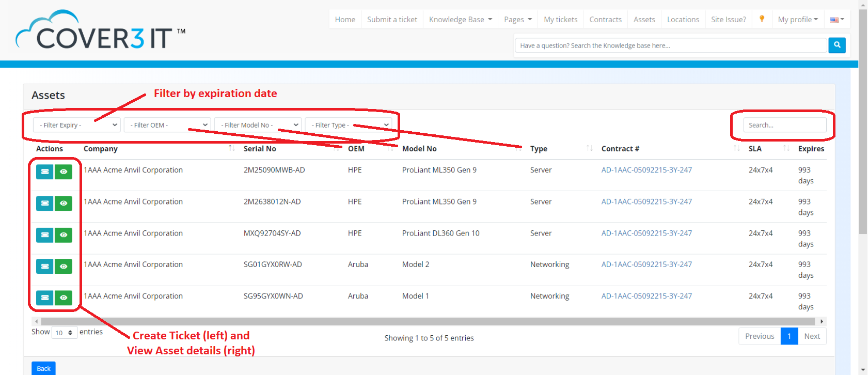Create ticket for serial SG95GYX0WN-AD
Viewport: 868px width, 375px height.
[x=45, y=298]
